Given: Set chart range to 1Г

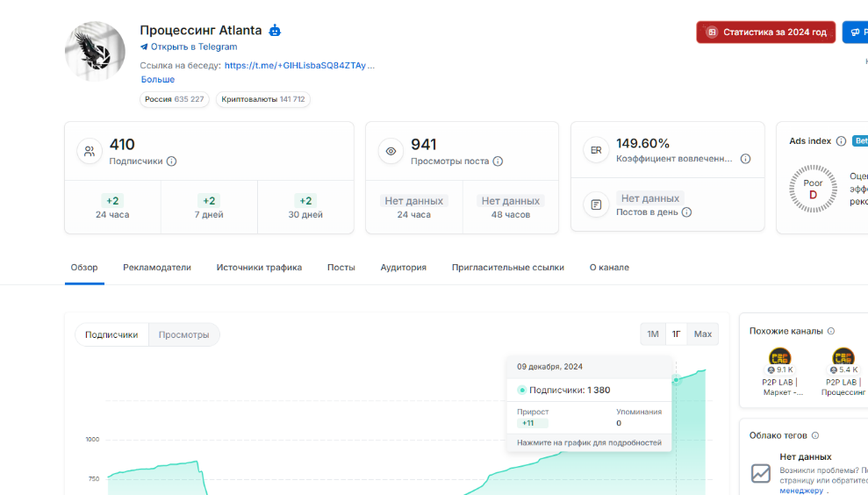Looking at the screenshot, I should click(676, 334).
